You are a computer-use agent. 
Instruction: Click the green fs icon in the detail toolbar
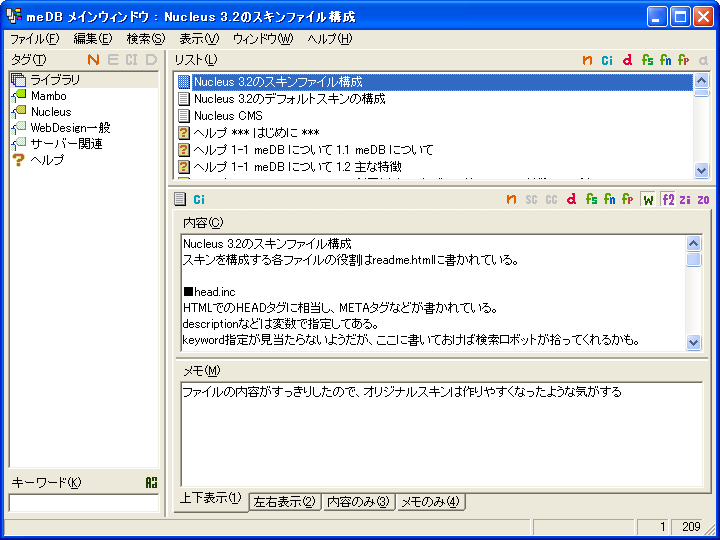point(591,199)
